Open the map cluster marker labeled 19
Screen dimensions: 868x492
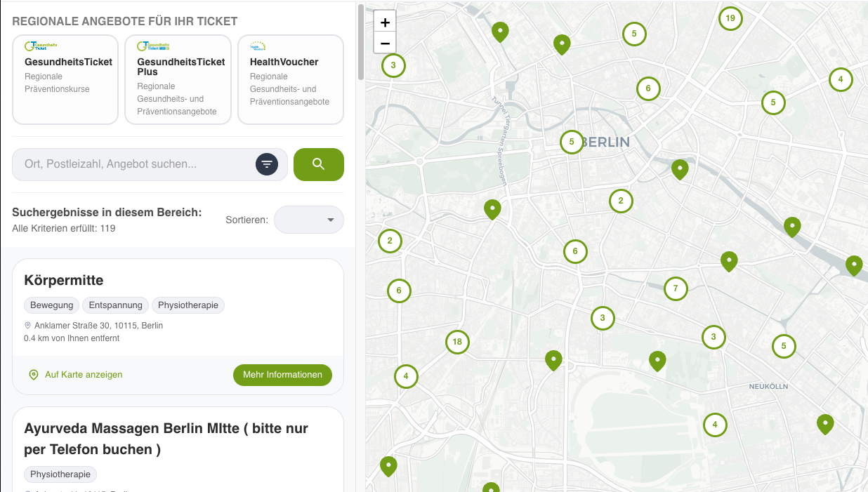click(x=730, y=18)
